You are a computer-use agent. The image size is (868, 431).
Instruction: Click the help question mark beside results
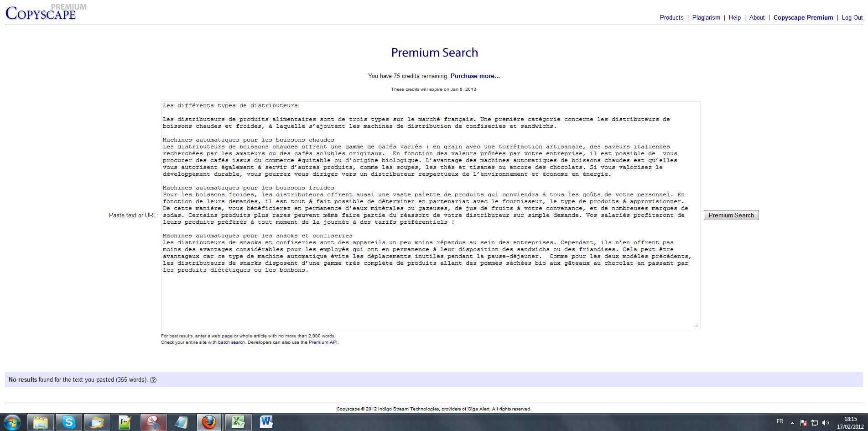click(x=153, y=380)
